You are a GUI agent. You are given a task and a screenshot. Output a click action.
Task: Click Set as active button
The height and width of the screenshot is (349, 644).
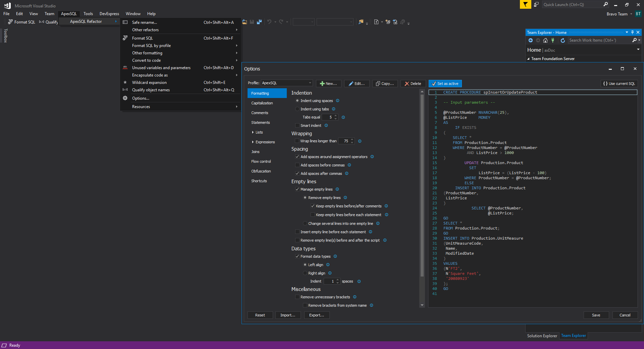tap(445, 84)
